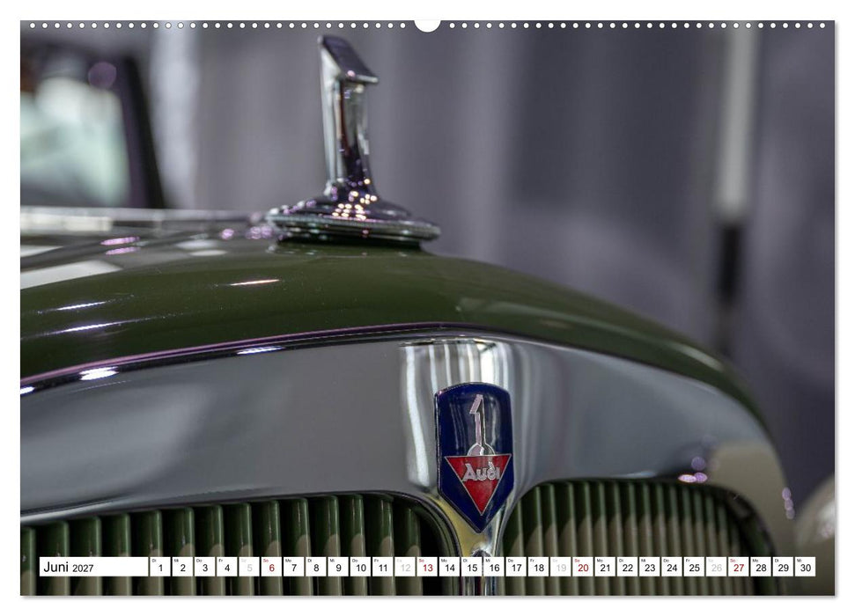The image size is (855, 616).
Task: Select day 7 in the calendar strip
Action: click(294, 567)
